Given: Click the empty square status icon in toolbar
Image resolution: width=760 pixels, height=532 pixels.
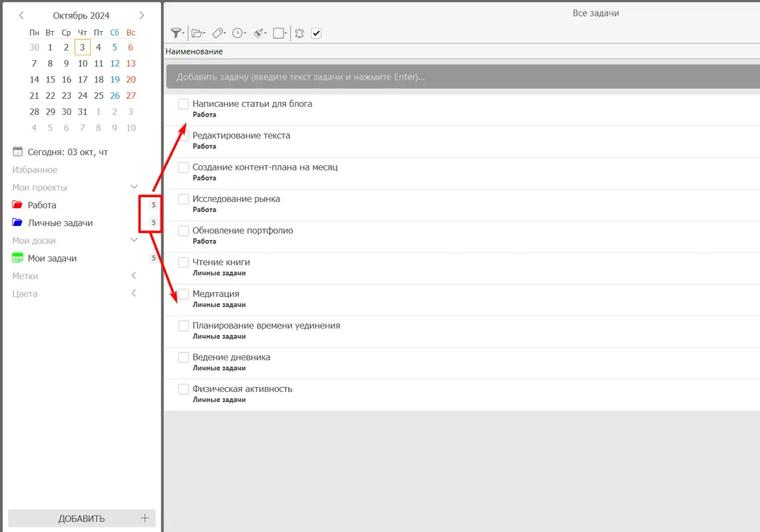Looking at the screenshot, I should click(279, 34).
